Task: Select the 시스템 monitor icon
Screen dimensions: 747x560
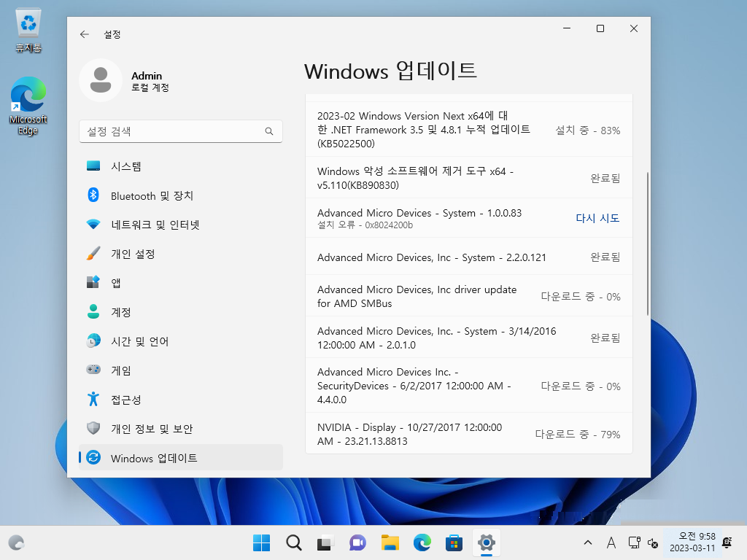Action: pos(93,166)
